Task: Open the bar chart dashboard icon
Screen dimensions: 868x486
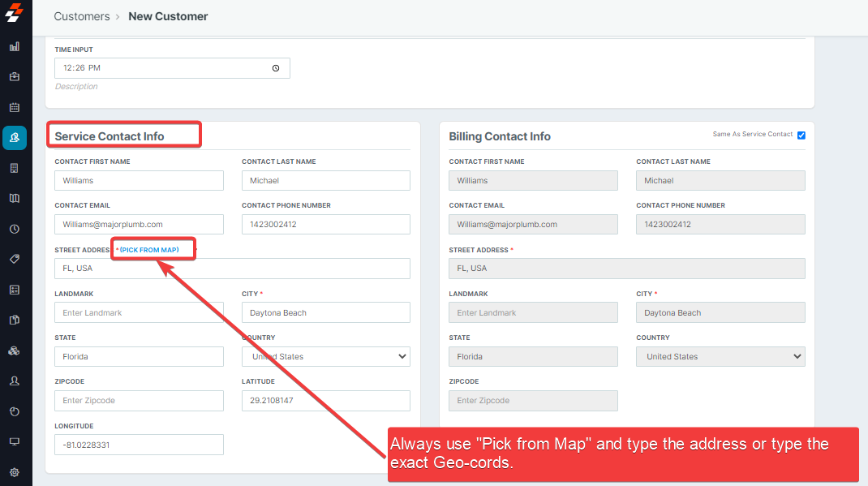Action: pyautogui.click(x=15, y=46)
